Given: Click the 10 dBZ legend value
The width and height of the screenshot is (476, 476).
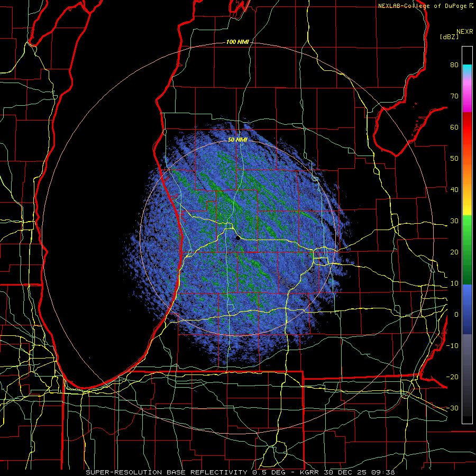Looking at the screenshot, I should (x=454, y=283).
